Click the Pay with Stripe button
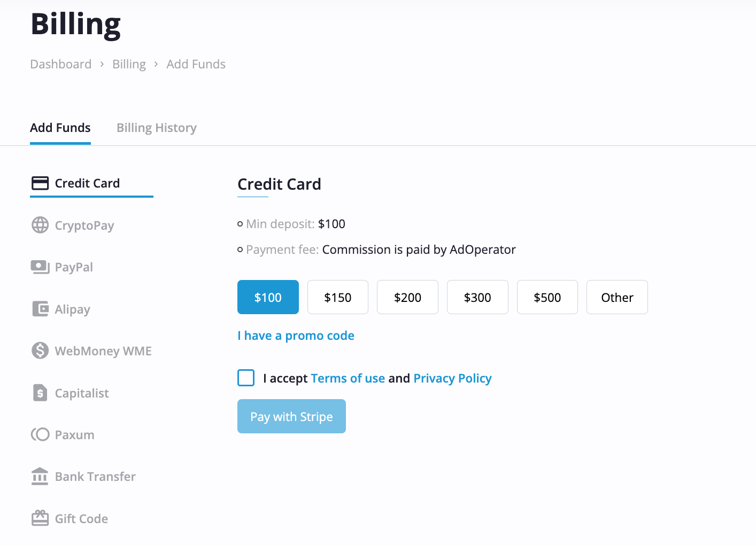 click(291, 416)
